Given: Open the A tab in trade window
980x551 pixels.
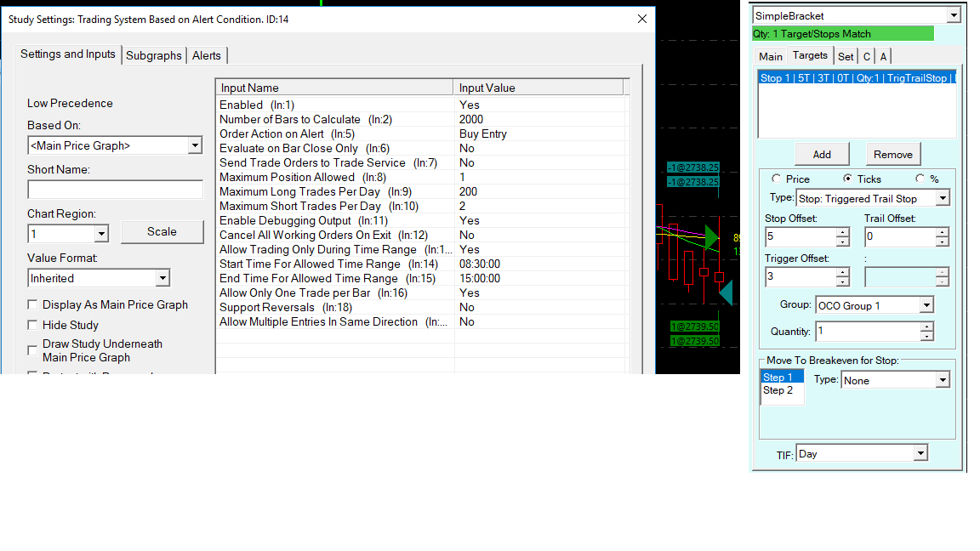Looking at the screenshot, I should (x=883, y=56).
